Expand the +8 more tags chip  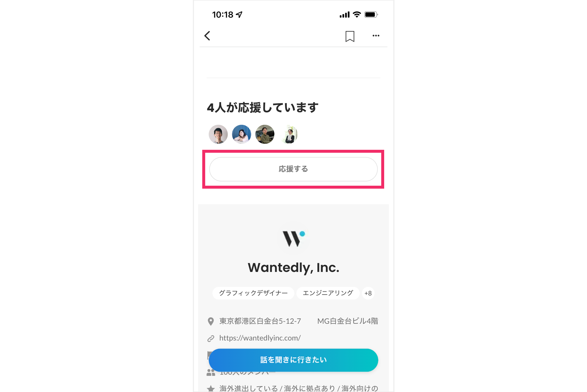[368, 293]
